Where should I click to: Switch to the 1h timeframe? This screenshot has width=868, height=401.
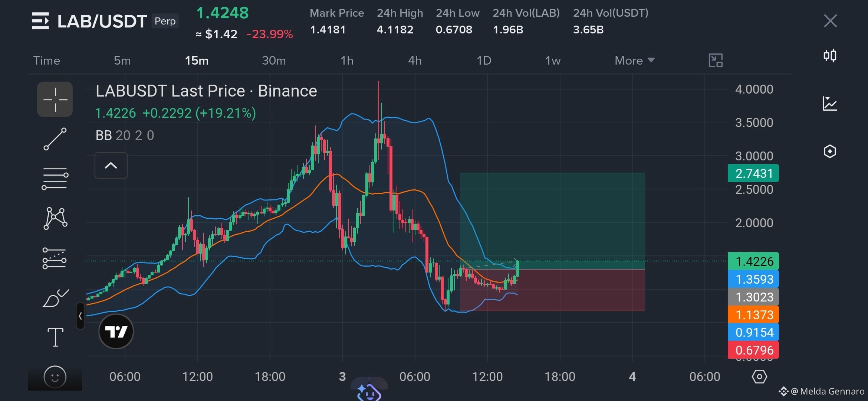pyautogui.click(x=347, y=61)
